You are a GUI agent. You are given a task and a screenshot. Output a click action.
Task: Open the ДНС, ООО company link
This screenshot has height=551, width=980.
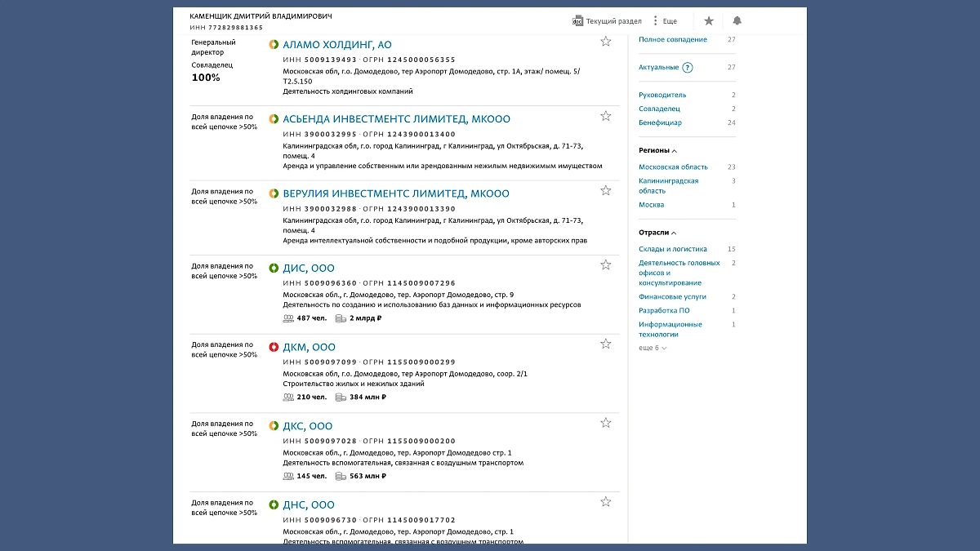click(x=308, y=505)
